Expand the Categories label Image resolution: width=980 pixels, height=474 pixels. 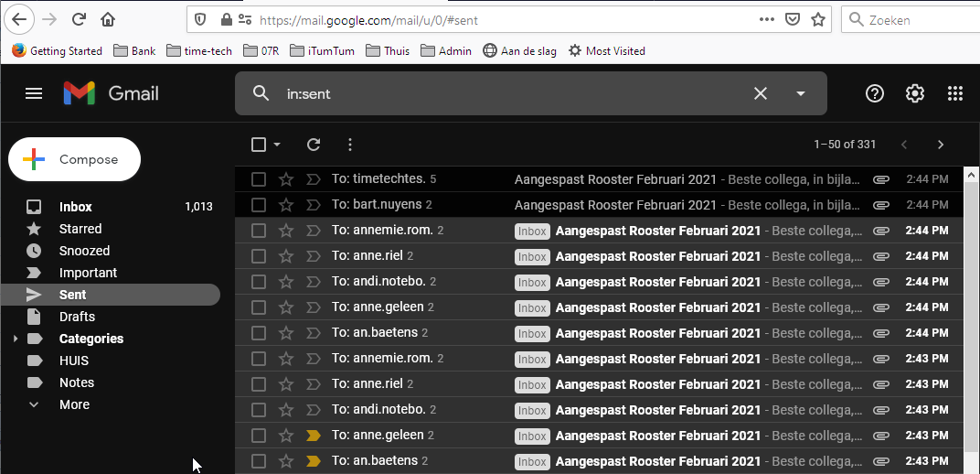pos(16,339)
